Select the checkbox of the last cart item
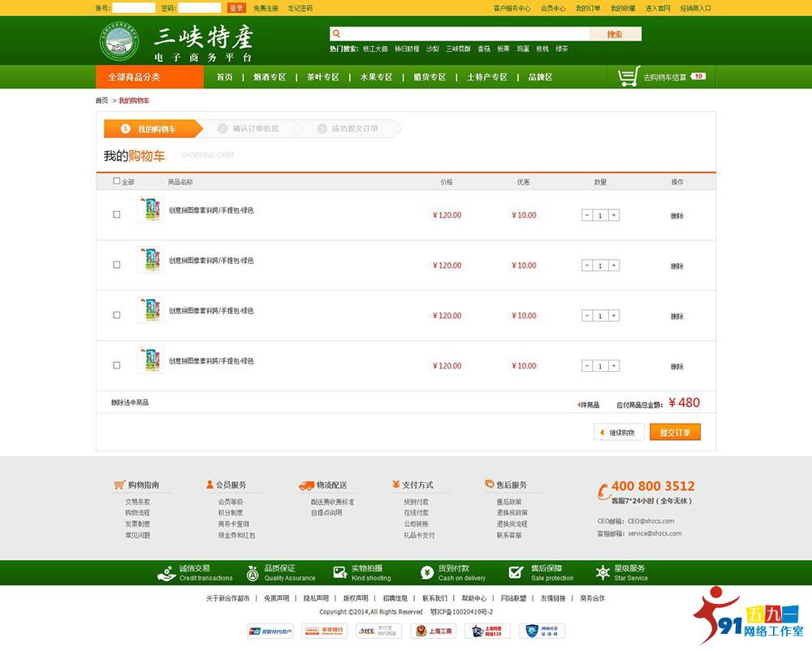This screenshot has height=651, width=812. 116,366
